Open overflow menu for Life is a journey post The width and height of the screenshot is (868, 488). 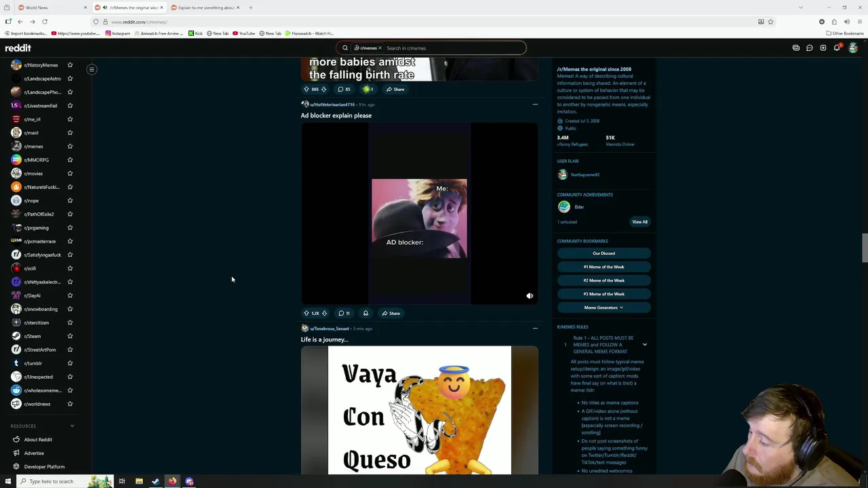click(535, 328)
